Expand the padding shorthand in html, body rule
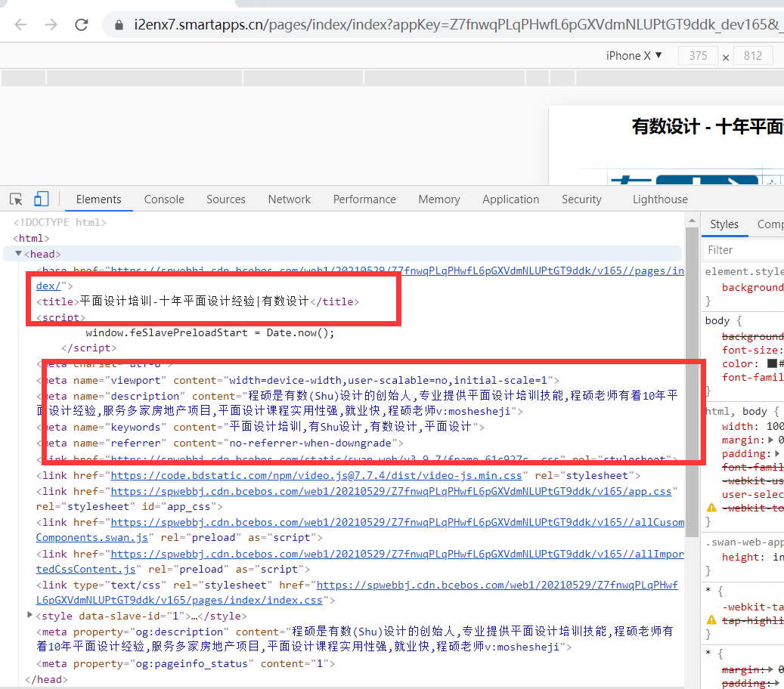 click(x=776, y=453)
